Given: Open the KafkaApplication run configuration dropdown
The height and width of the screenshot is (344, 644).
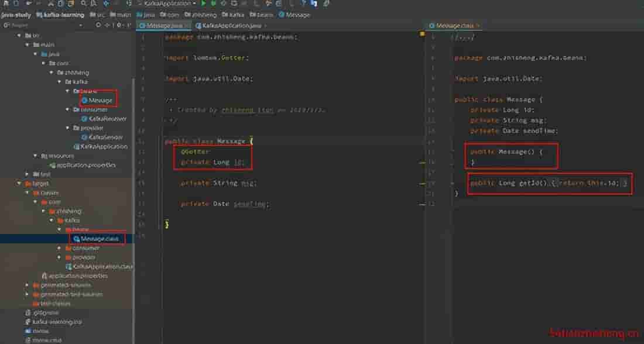Looking at the screenshot, I should (x=170, y=4).
